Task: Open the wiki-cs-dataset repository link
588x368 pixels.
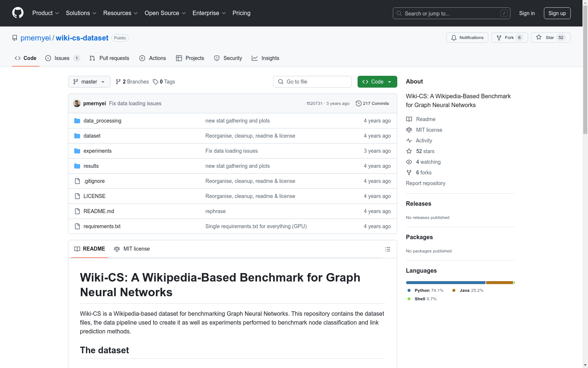Action: pos(82,38)
